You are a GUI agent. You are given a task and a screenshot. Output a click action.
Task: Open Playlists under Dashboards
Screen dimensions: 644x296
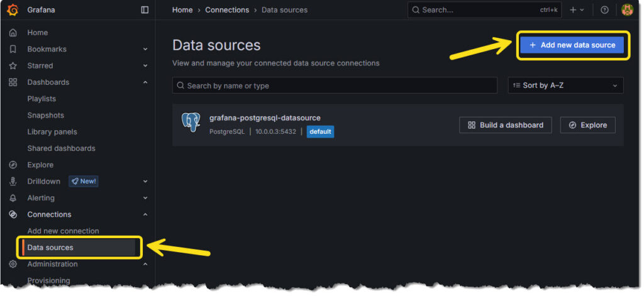[42, 99]
